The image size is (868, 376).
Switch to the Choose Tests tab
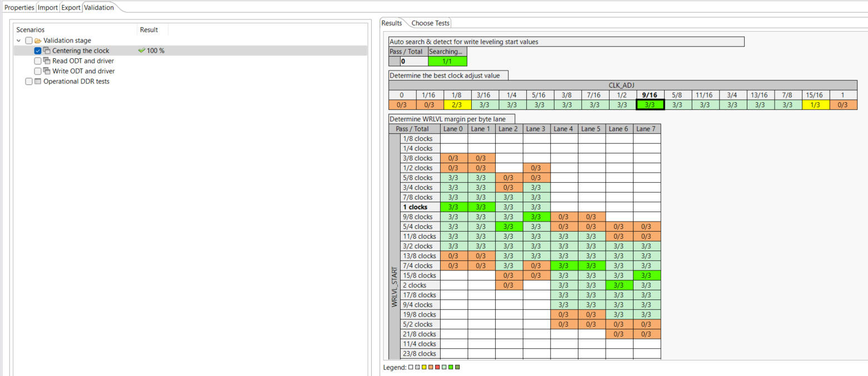[430, 23]
